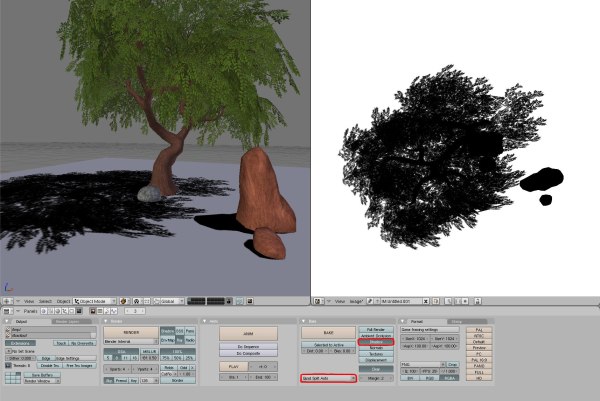600x401 pixels.
Task: Toggle OSA oversampling
Action: coord(121,351)
